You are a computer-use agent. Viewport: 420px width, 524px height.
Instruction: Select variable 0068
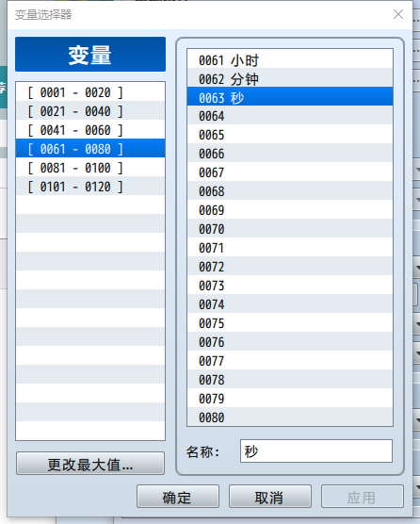point(290,190)
